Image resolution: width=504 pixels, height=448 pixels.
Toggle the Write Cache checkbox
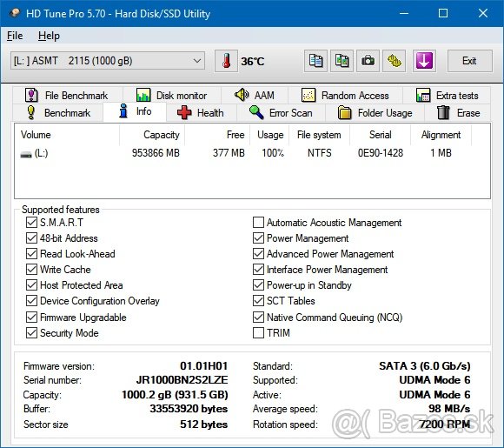[31, 270]
